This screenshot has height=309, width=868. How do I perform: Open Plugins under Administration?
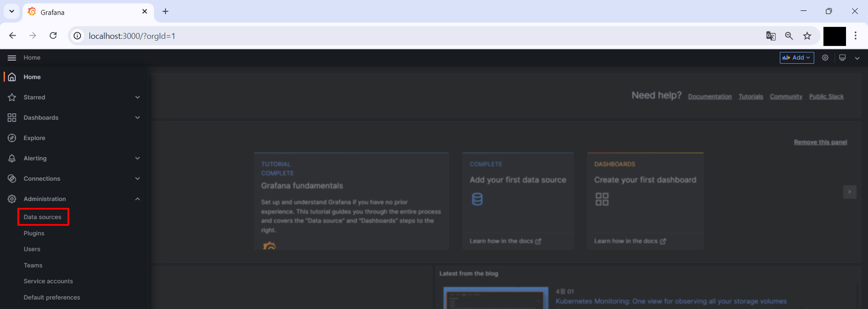(x=34, y=233)
